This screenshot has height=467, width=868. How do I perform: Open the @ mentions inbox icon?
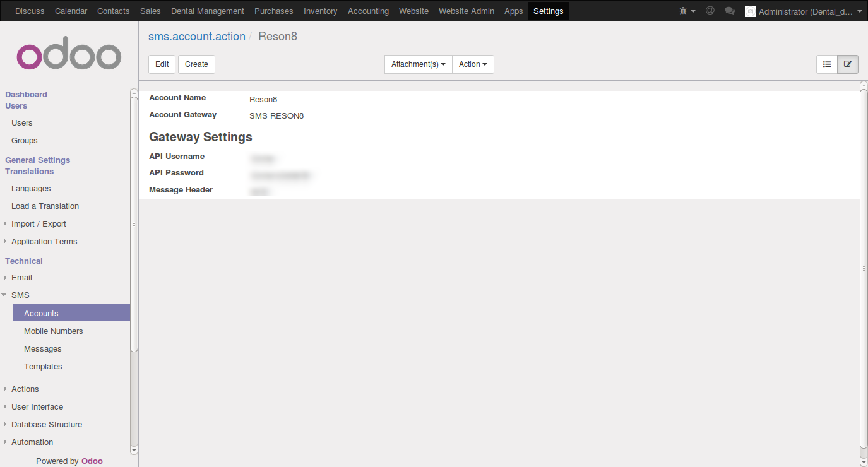[x=710, y=11]
